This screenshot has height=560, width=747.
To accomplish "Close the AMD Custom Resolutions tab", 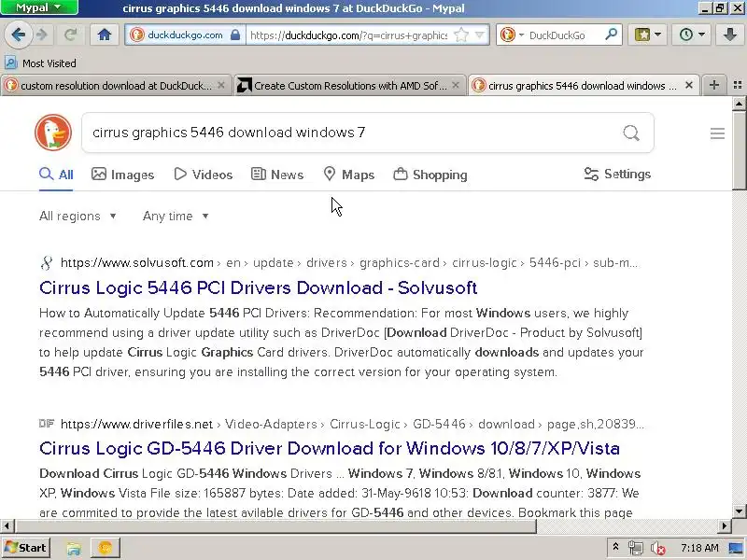I will point(456,85).
